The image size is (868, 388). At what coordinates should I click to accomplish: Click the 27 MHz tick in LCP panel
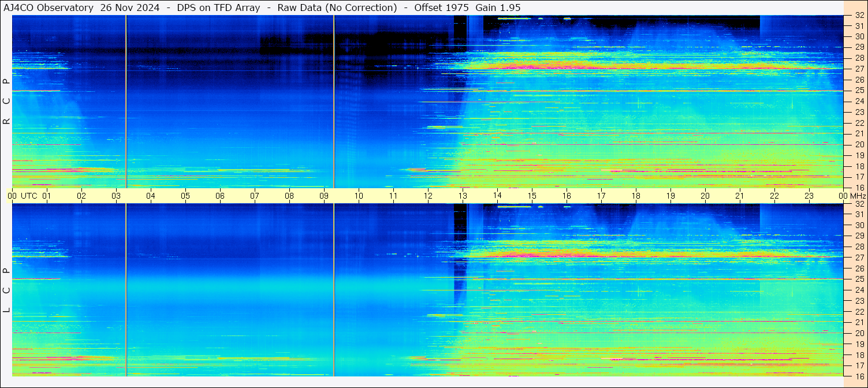859,258
